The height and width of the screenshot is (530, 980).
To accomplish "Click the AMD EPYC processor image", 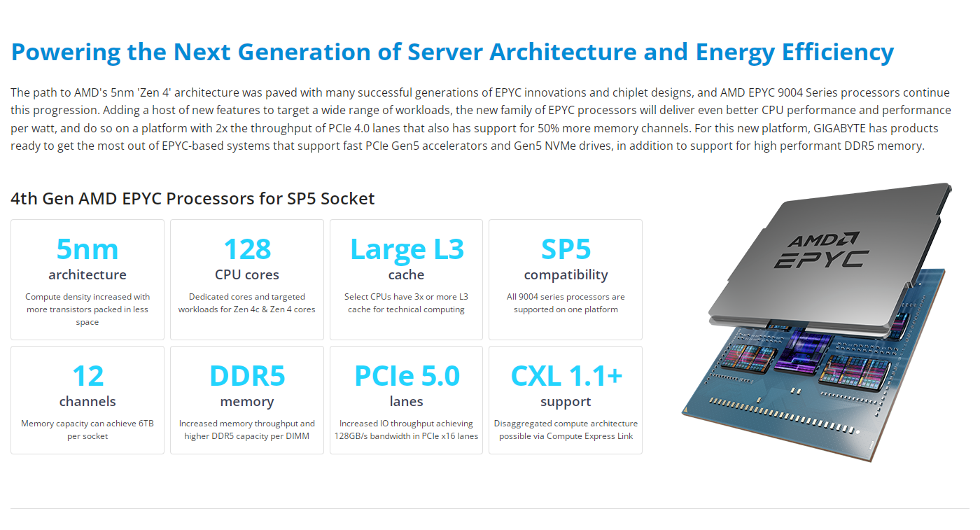I will coord(817,322).
